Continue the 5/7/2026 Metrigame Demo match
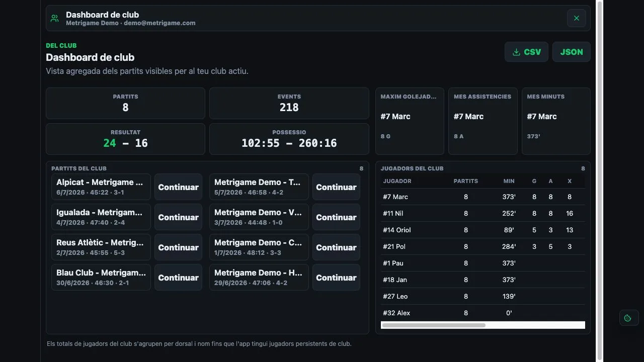Viewport: 644px width, 362px height. [336, 187]
